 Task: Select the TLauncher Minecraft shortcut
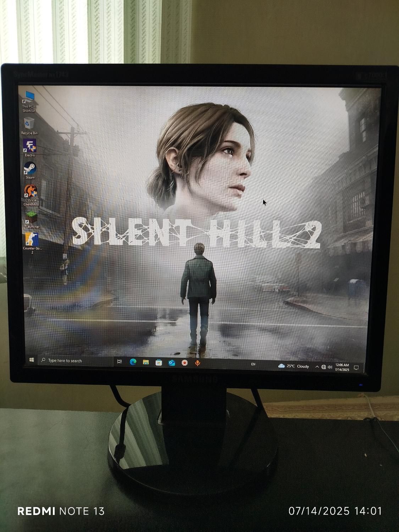pyautogui.click(x=32, y=220)
